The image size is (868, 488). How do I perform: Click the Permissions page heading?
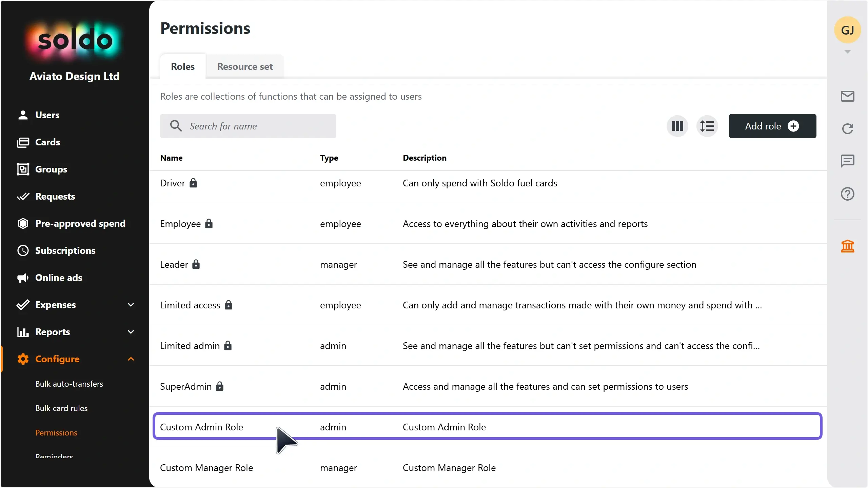[x=205, y=28]
